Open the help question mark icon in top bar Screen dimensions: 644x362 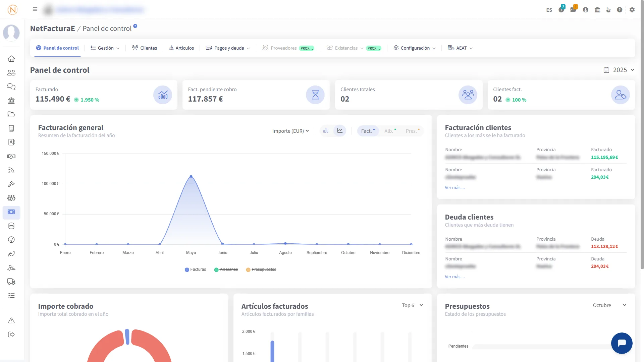click(x=620, y=10)
